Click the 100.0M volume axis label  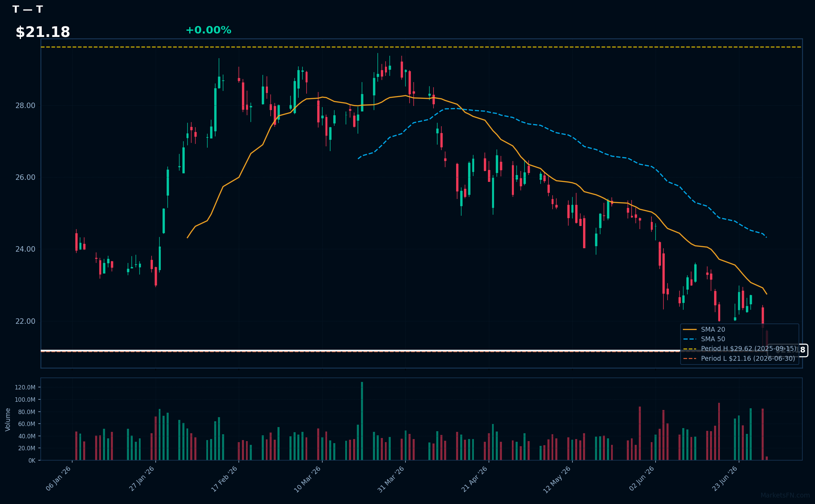tap(25, 400)
